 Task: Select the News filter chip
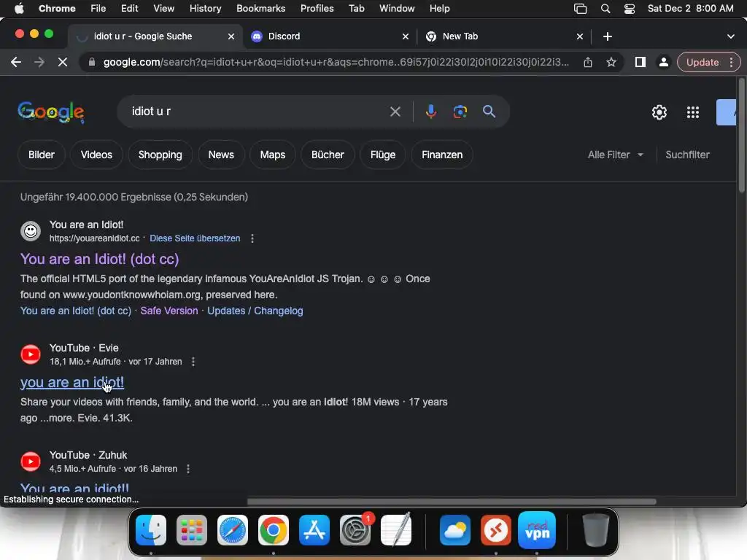[221, 155]
